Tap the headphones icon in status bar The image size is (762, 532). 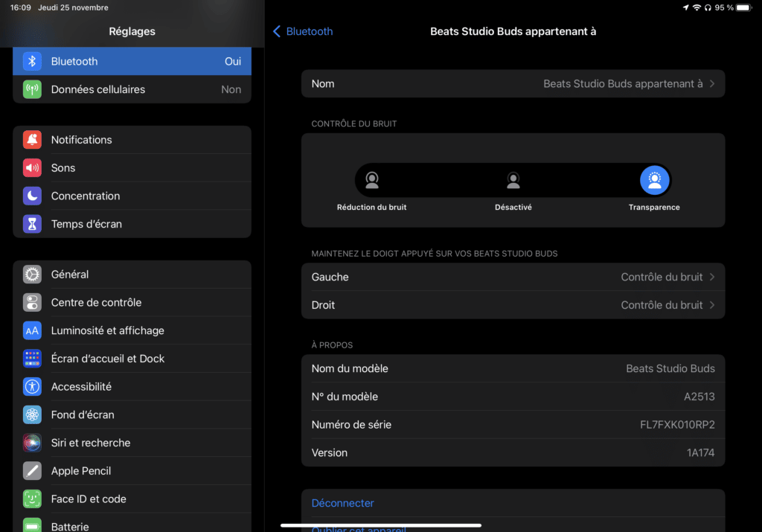[x=708, y=7]
